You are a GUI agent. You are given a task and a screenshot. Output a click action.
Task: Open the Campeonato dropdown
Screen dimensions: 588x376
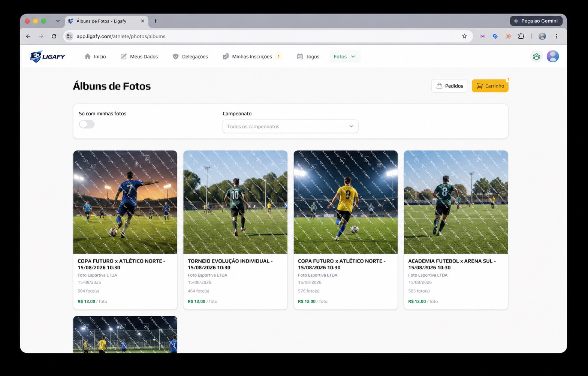tap(290, 126)
